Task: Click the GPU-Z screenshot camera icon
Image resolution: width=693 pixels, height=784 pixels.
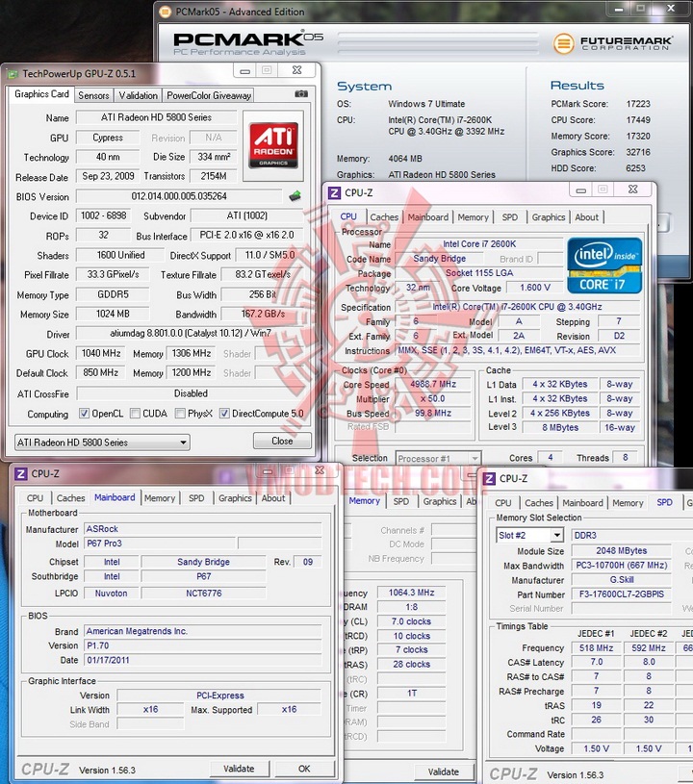Action: tap(300, 94)
